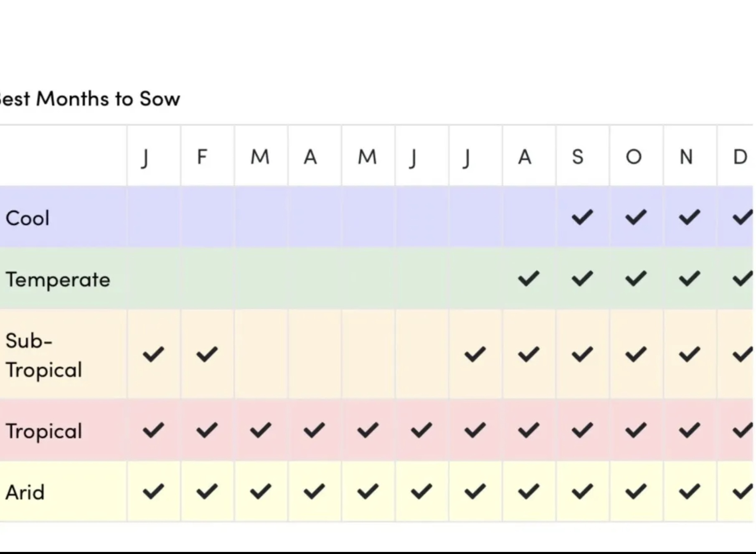Select the S month column header
This screenshot has height=554, width=756.
click(x=578, y=157)
